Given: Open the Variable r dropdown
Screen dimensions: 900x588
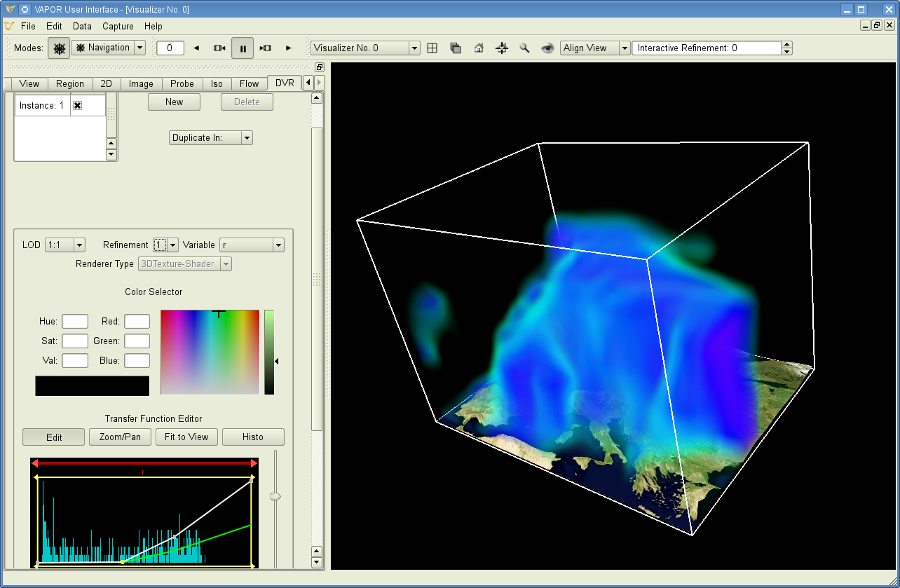Looking at the screenshot, I should coord(252,245).
